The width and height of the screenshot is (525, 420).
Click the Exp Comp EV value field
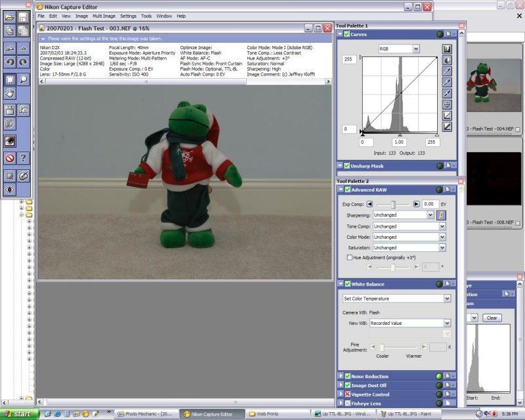[430, 204]
